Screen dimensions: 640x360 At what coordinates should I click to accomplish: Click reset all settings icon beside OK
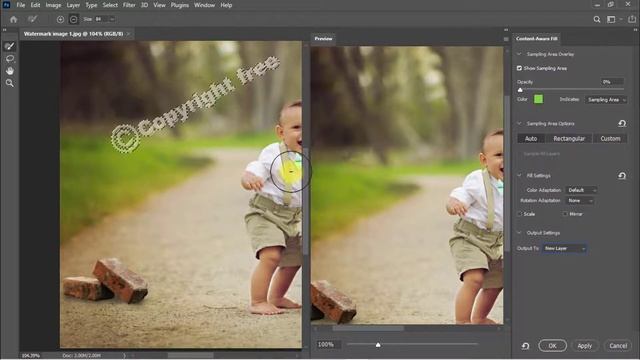tap(525, 346)
